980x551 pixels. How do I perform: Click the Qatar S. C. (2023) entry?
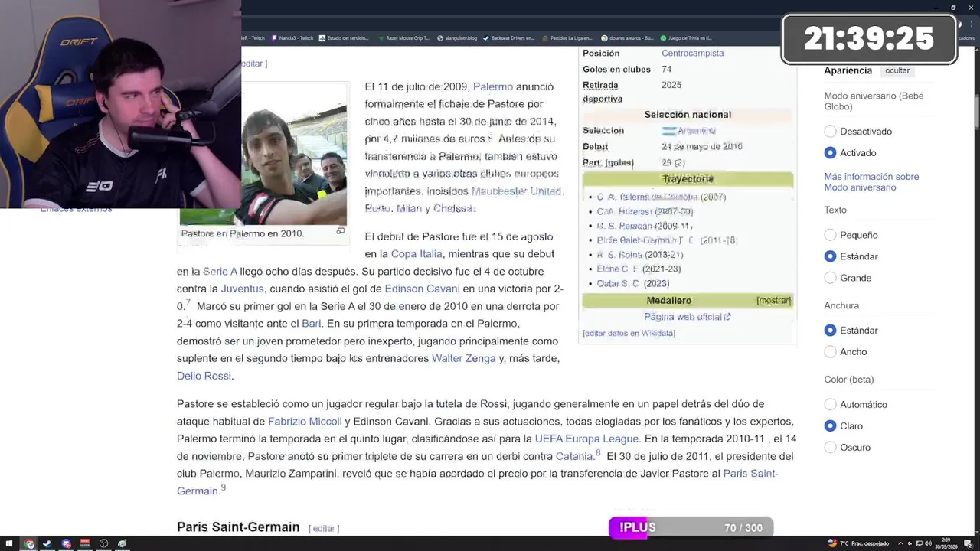(633, 284)
